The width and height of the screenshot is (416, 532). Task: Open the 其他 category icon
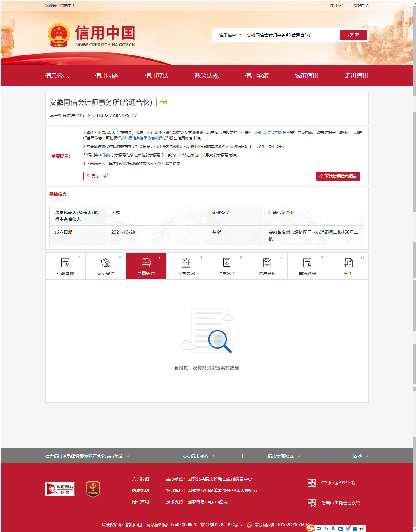(x=348, y=263)
